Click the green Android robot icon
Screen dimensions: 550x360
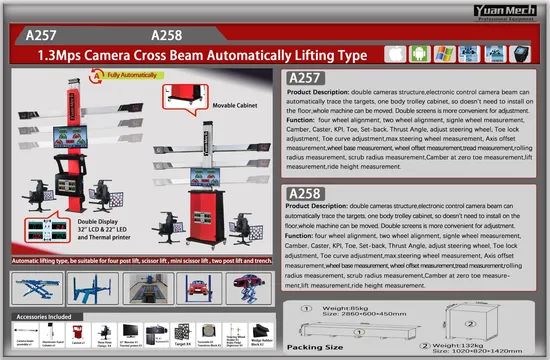[x=420, y=54]
